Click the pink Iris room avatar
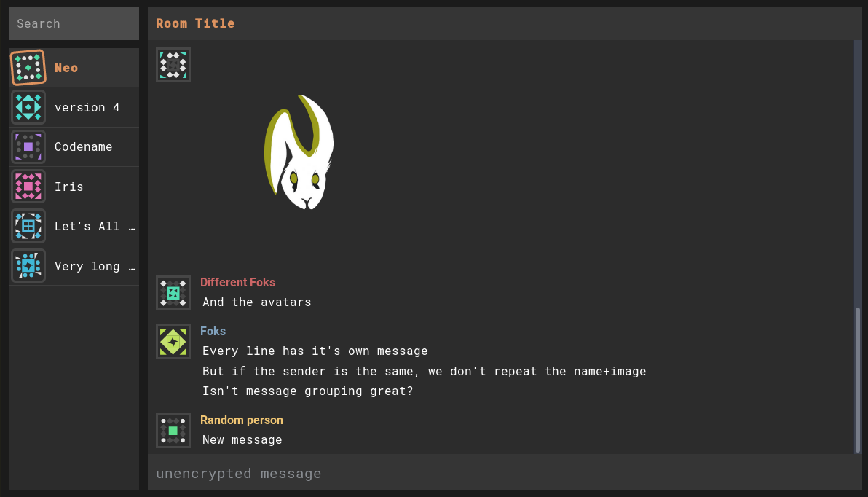Screen dimensions: 868x497 pyautogui.click(x=28, y=187)
